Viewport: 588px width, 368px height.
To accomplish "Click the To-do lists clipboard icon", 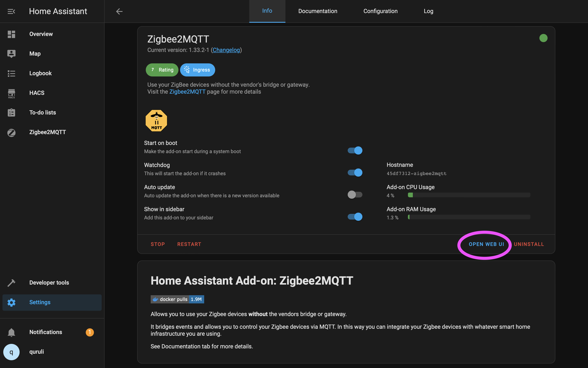I will point(11,112).
